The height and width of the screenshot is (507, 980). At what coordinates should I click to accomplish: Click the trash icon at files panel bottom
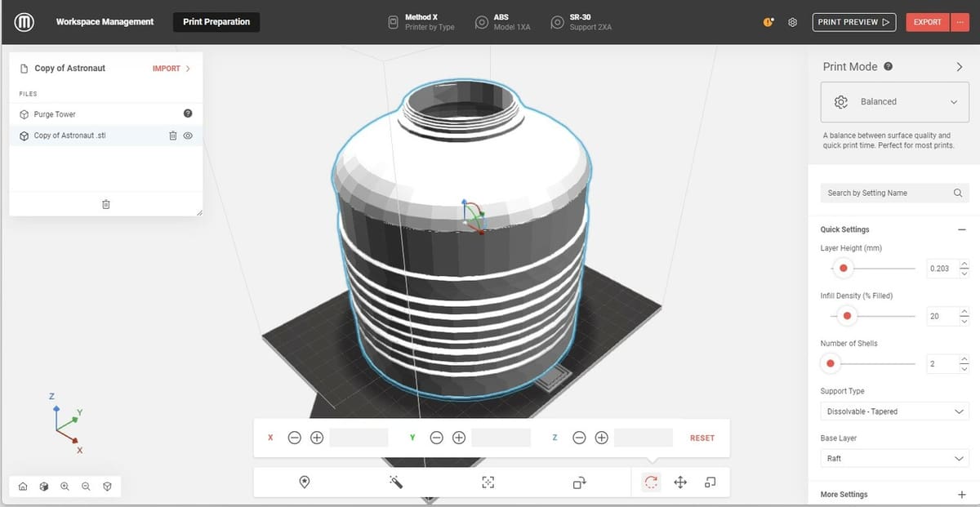pyautogui.click(x=106, y=204)
